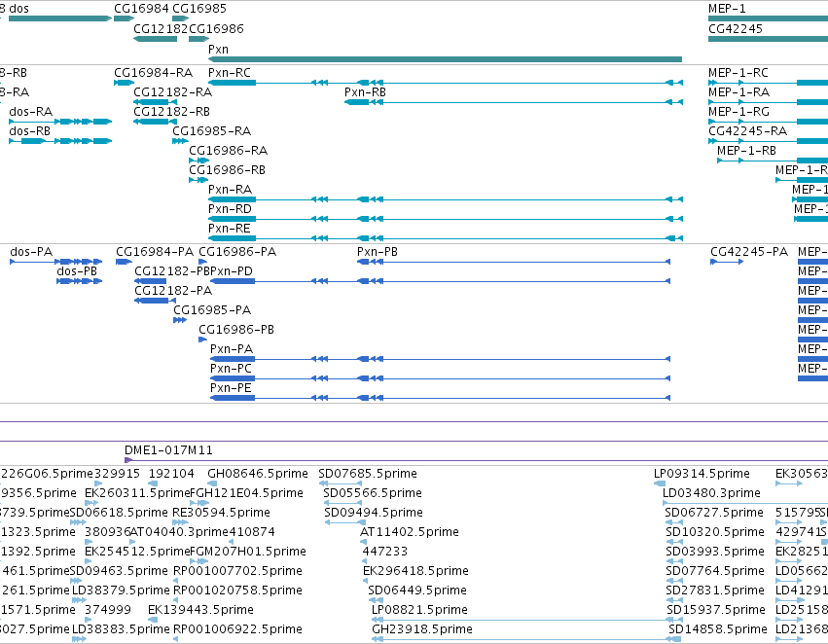Select EST 'GH23918.5prime'
Viewport: 828px width, 644px height.
(x=422, y=629)
